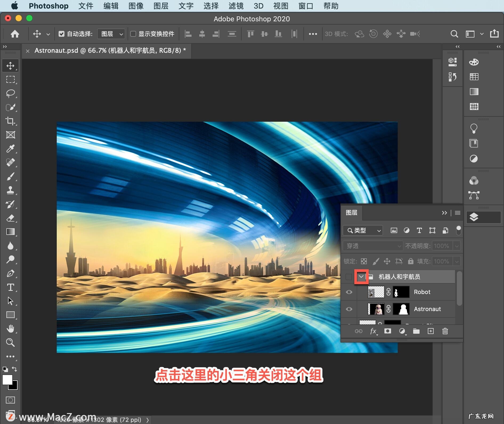Open the 类型 filter dropdown
Image resolution: width=504 pixels, height=424 pixels.
[x=363, y=230]
